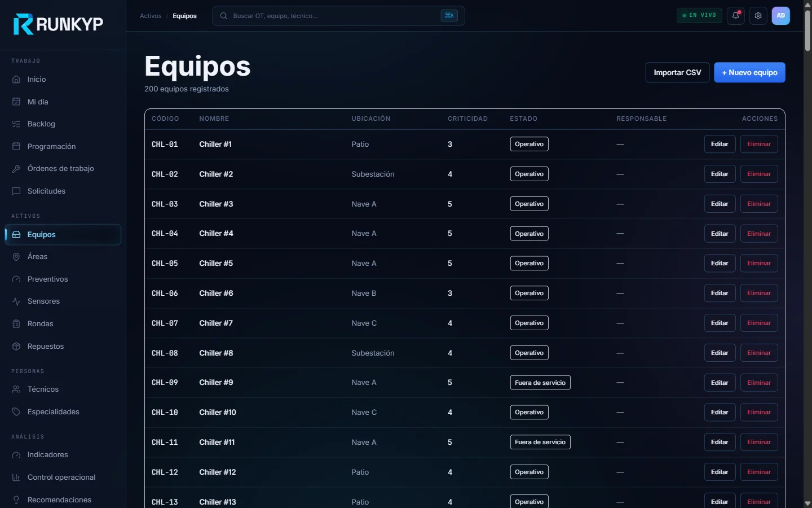The width and height of the screenshot is (812, 508).
Task: Focus the Buscar OT, equipo, técnico search field
Action: pos(338,16)
